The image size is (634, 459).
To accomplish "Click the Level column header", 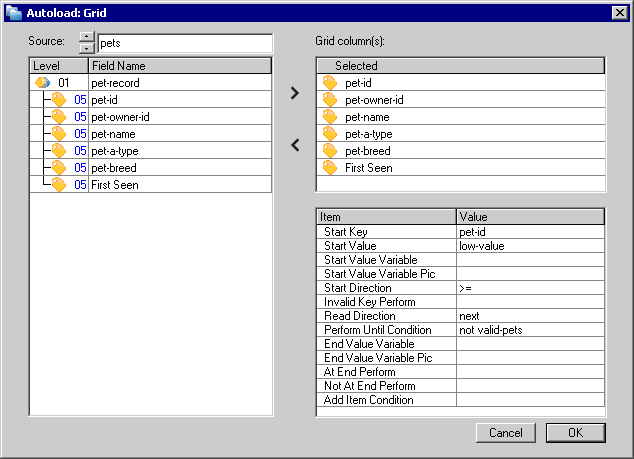I will [59, 66].
